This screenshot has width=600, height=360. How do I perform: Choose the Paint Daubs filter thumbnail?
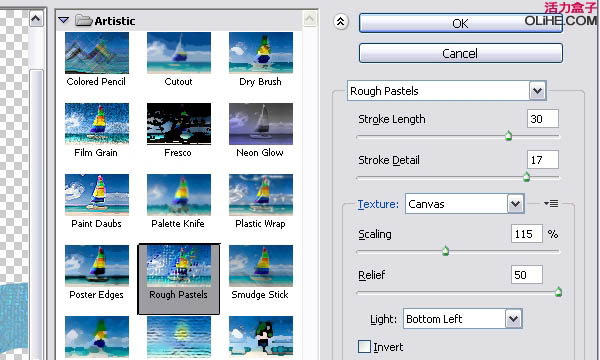[97, 195]
